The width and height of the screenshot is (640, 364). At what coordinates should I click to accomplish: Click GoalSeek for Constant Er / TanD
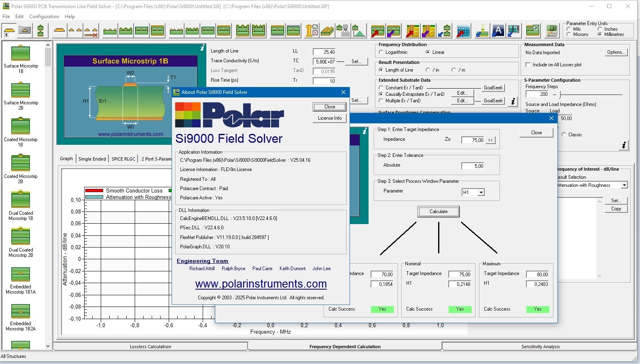493,88
